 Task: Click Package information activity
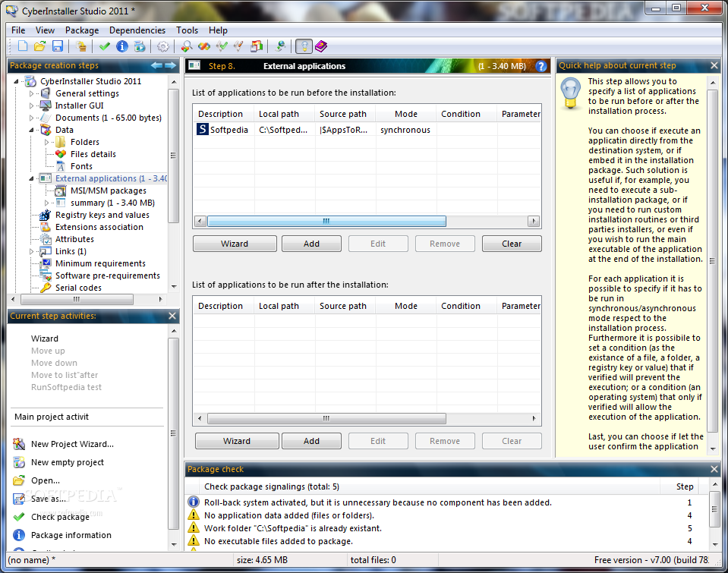point(71,535)
